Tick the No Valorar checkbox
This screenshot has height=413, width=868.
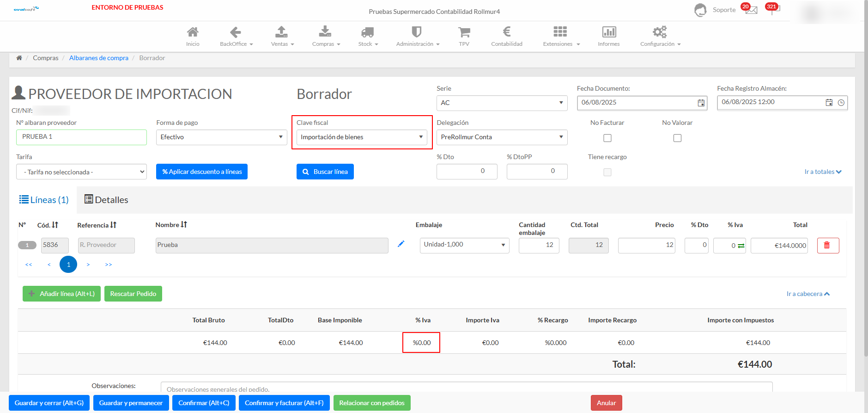tap(677, 138)
